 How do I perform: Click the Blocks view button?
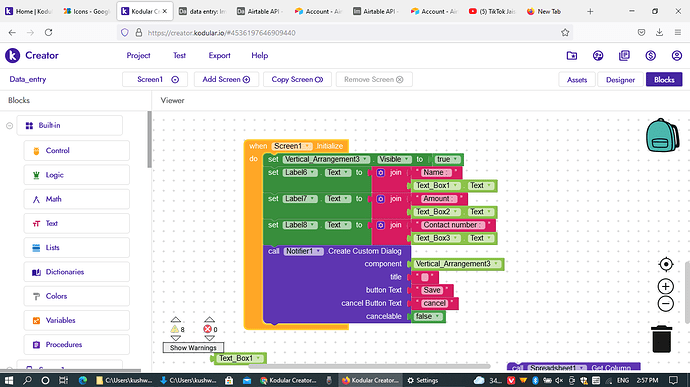[664, 80]
